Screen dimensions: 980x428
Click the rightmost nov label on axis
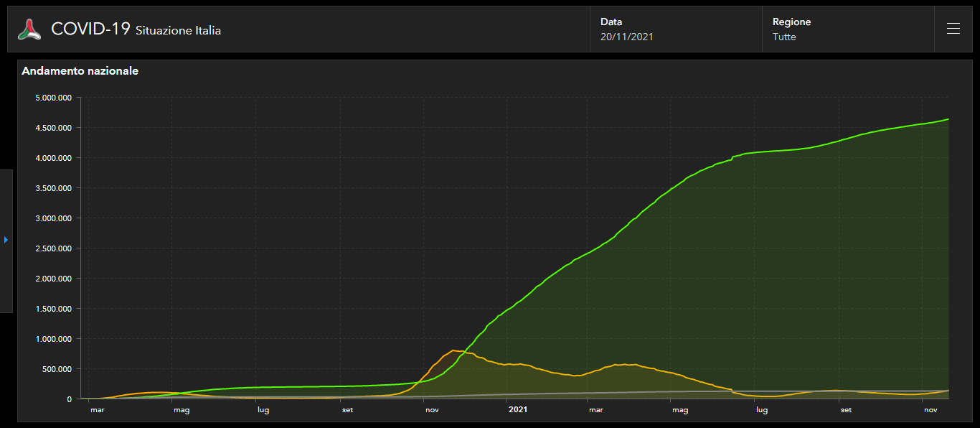[x=930, y=410]
